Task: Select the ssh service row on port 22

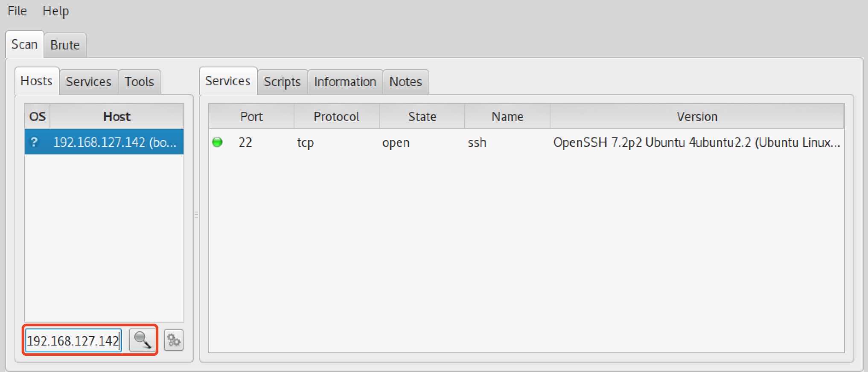Action: point(477,142)
